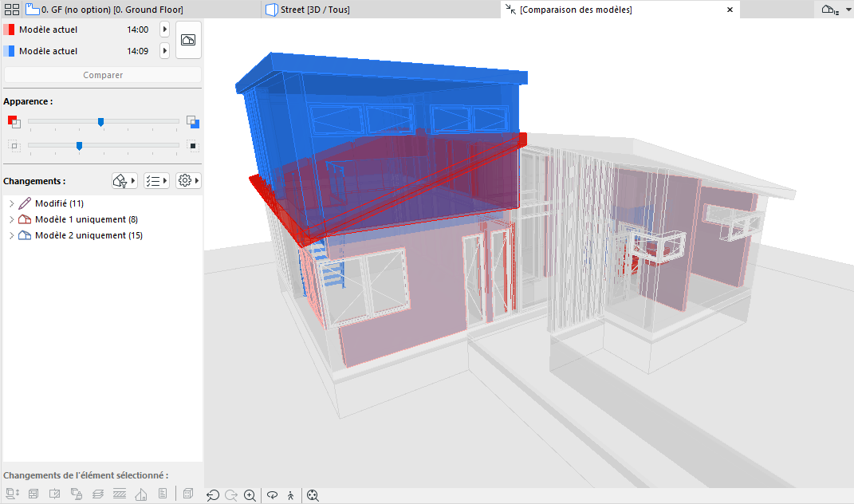Close the Comparaison des modèles tab

[730, 10]
